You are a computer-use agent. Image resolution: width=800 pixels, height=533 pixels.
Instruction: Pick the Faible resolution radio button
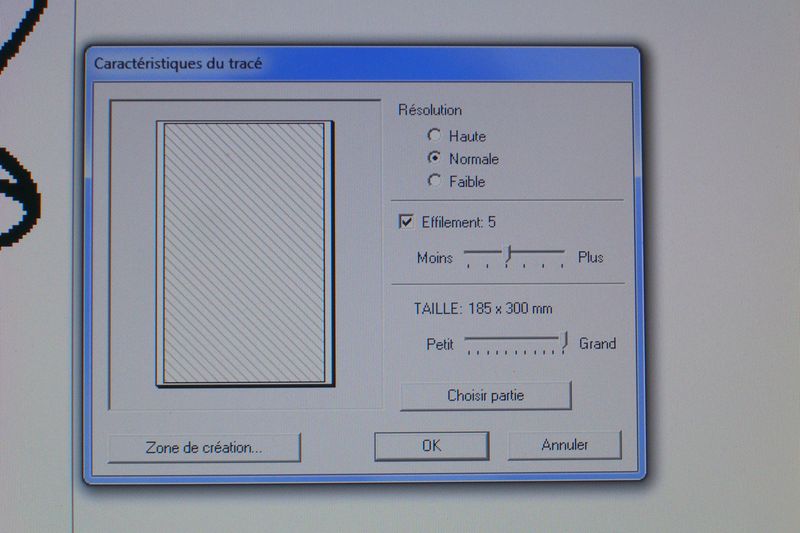tap(434, 181)
